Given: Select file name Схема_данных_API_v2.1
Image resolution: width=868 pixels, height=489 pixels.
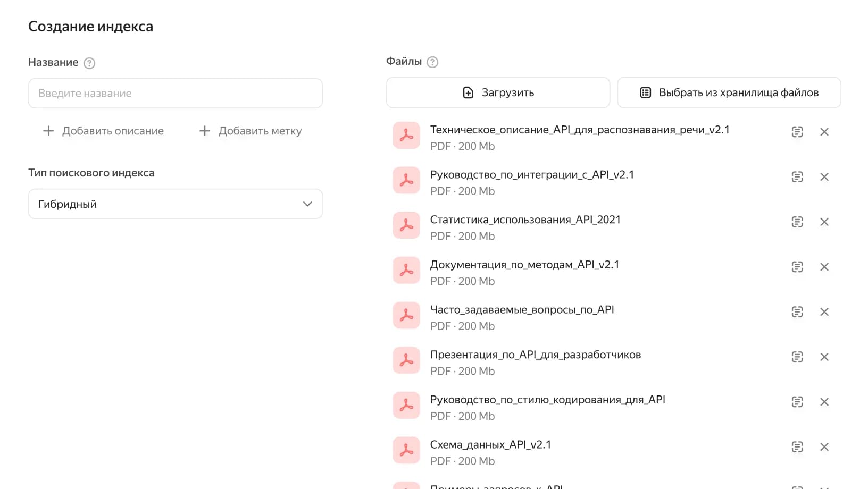Looking at the screenshot, I should click(490, 445).
